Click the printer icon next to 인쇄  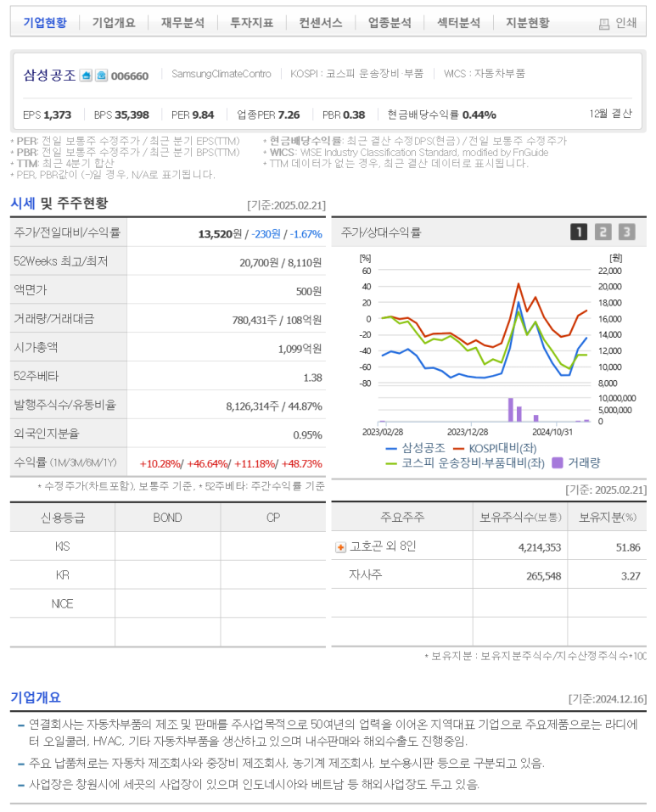[603, 24]
